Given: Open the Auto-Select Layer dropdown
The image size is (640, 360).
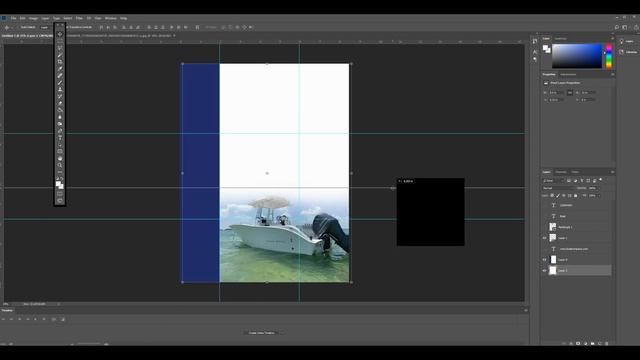Looking at the screenshot, I should pos(45,27).
